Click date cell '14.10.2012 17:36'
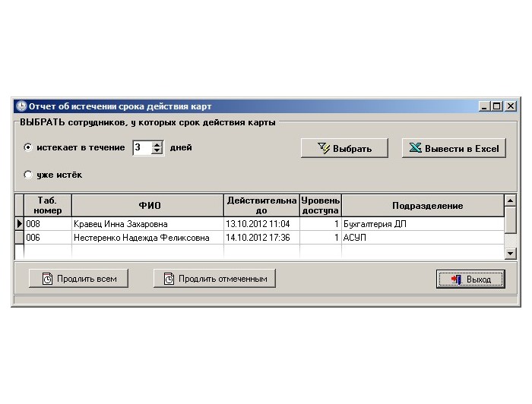 click(261, 238)
